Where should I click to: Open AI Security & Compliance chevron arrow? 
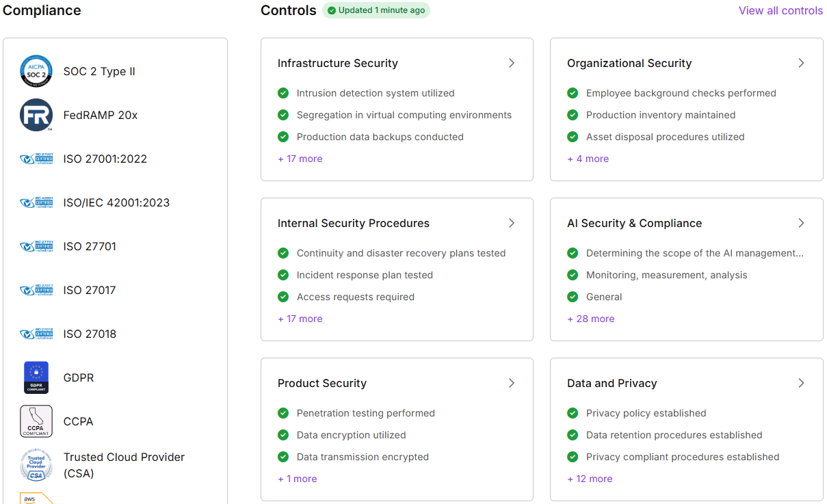pyautogui.click(x=801, y=223)
